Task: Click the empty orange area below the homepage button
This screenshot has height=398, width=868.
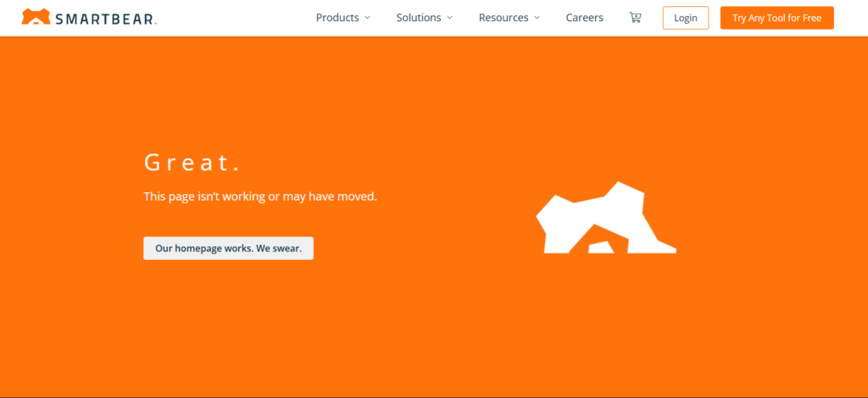Action: pyautogui.click(x=228, y=322)
